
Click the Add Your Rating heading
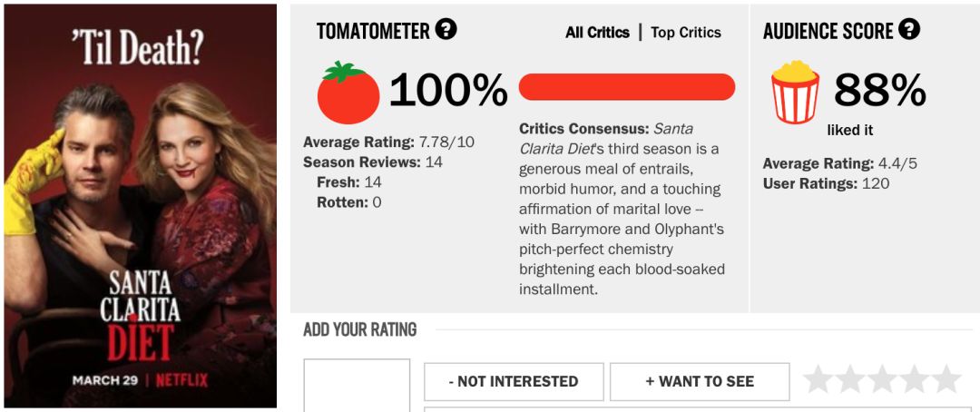(x=360, y=329)
